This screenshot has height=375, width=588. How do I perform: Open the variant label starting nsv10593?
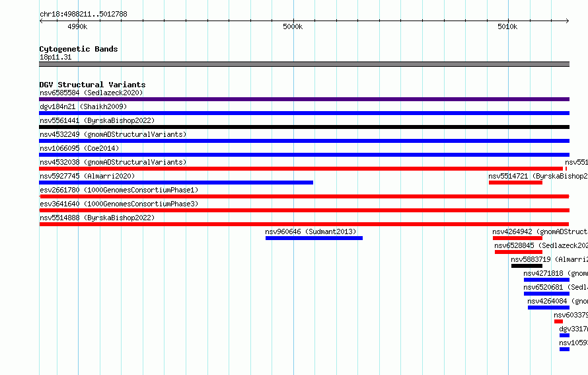[x=573, y=343]
